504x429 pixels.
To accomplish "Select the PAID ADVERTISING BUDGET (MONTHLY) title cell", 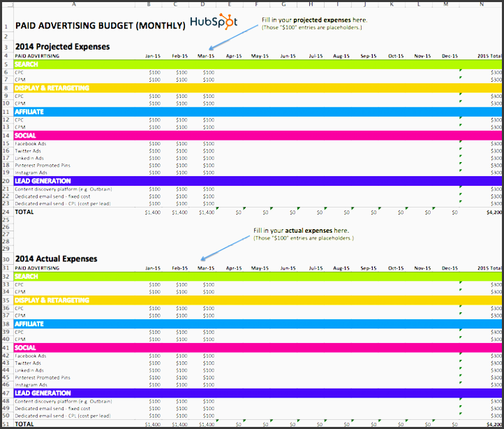I will click(x=100, y=26).
